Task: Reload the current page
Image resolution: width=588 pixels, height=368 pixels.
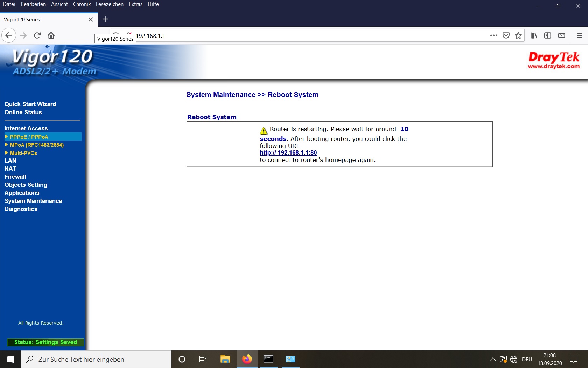Action: click(x=37, y=35)
